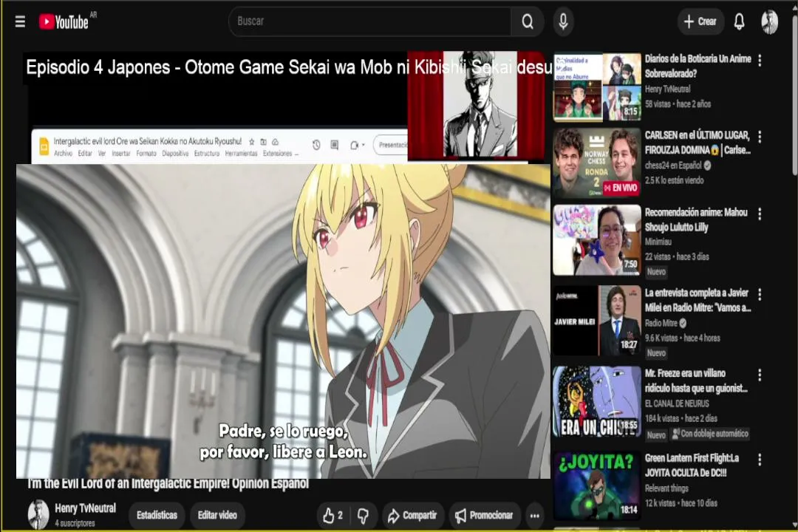Open options for Mr. Freeze video
The image size is (798, 532).
pyautogui.click(x=760, y=375)
